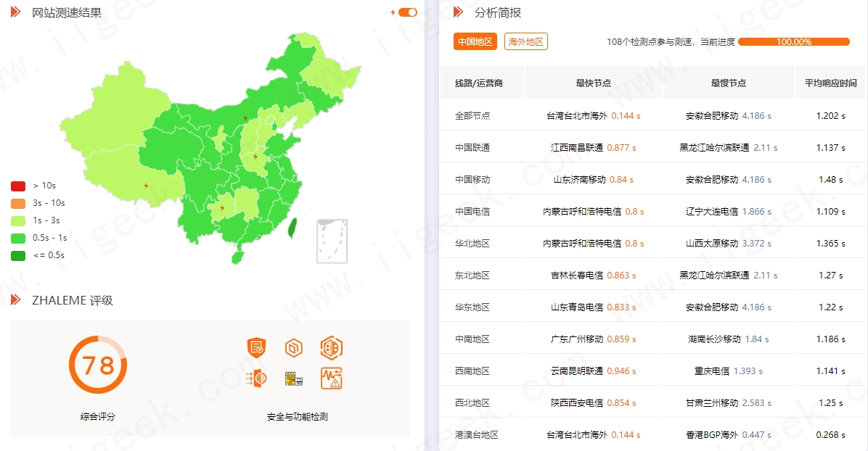The width and height of the screenshot is (868, 451).
Task: Click the shield certificate security icon
Action: point(256,347)
